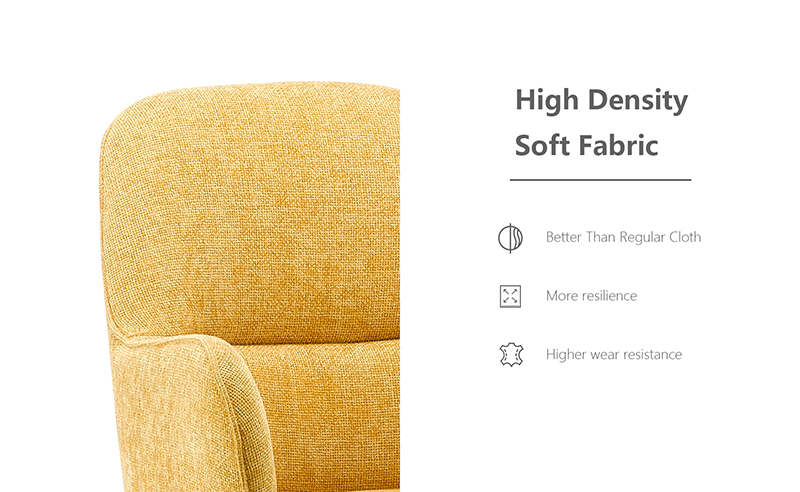Click the word 'Fabric' in the title
800x492 pixels.
(618, 145)
